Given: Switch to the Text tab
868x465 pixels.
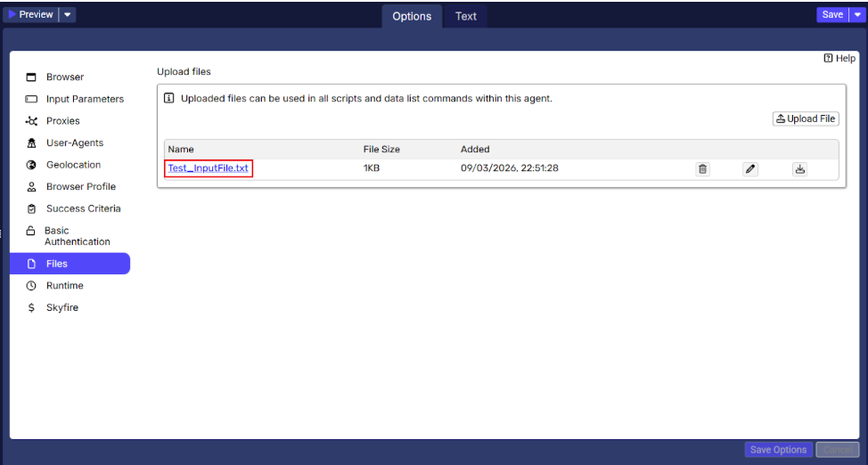Looking at the screenshot, I should tap(465, 16).
